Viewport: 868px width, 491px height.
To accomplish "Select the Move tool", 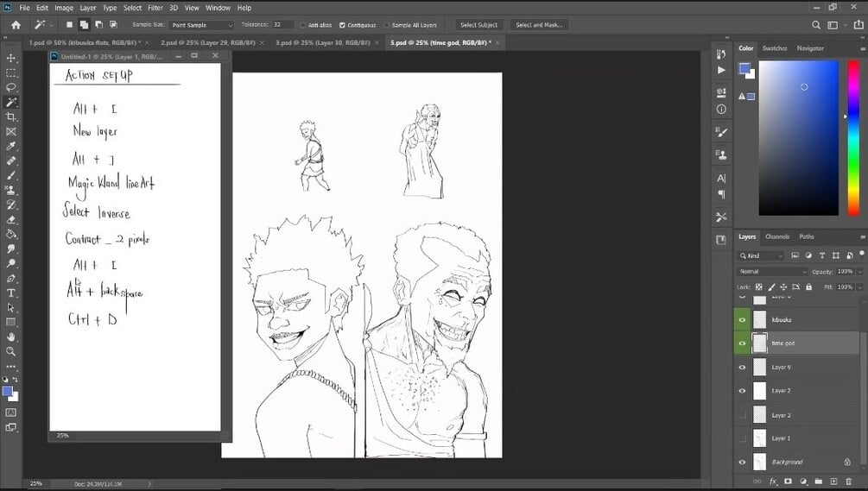I will click(x=10, y=58).
